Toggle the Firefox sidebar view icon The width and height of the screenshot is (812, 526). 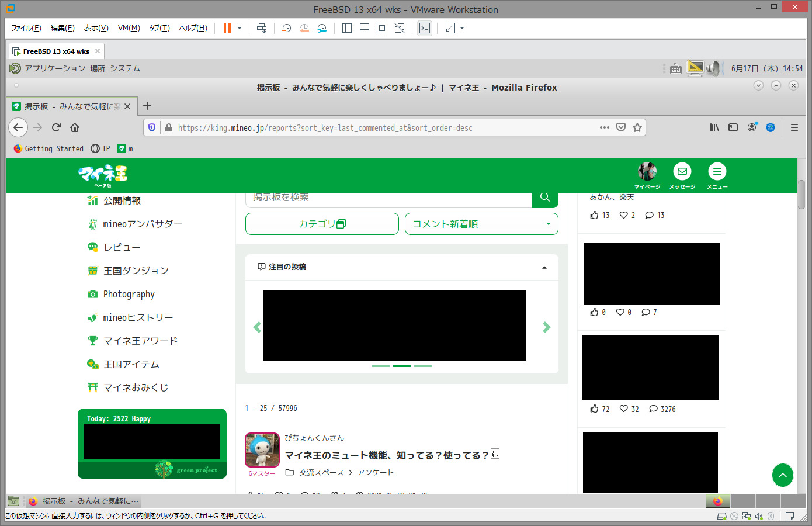click(733, 127)
